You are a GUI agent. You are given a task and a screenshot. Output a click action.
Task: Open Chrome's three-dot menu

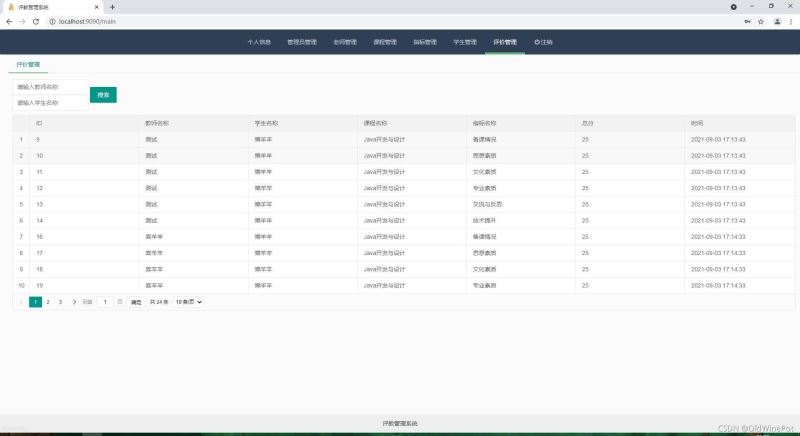pos(791,21)
